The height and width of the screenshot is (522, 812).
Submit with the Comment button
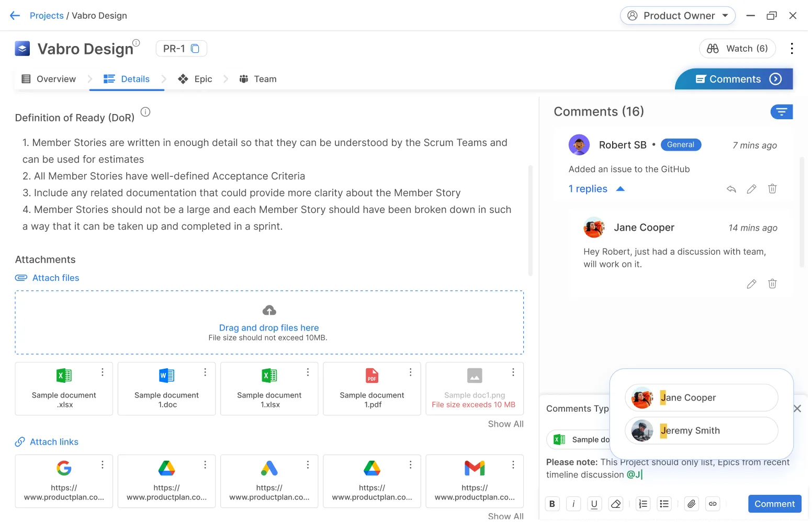coord(774,504)
